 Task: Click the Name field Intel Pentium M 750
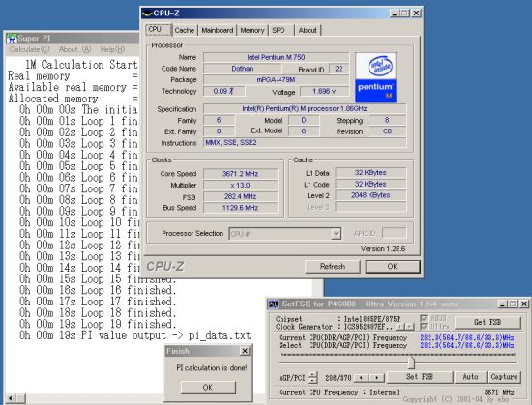pos(277,57)
